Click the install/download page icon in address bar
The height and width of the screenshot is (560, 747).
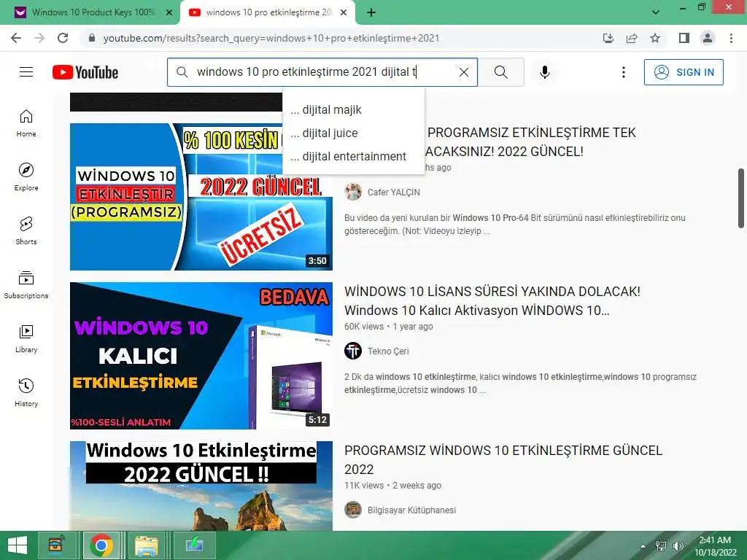coord(608,38)
